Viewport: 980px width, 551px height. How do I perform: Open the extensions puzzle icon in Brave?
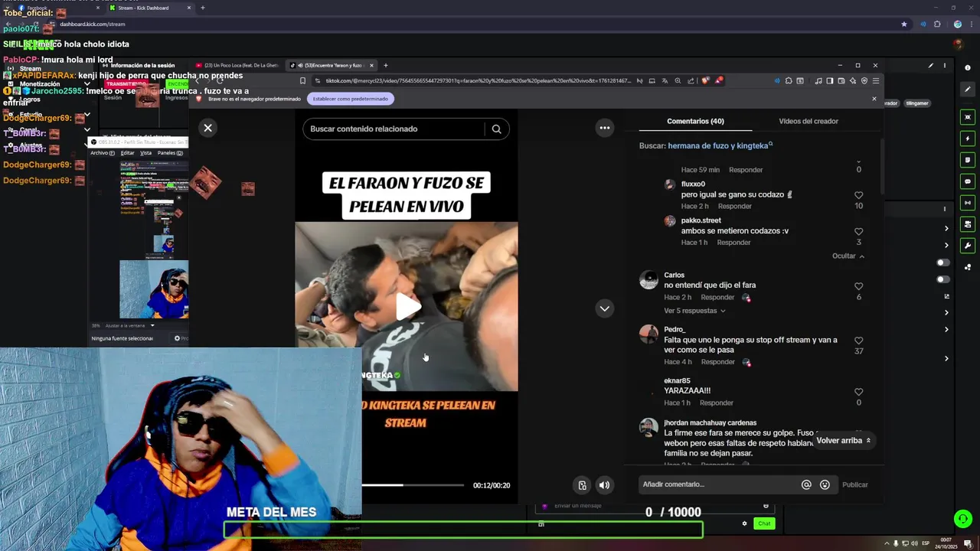coord(789,80)
